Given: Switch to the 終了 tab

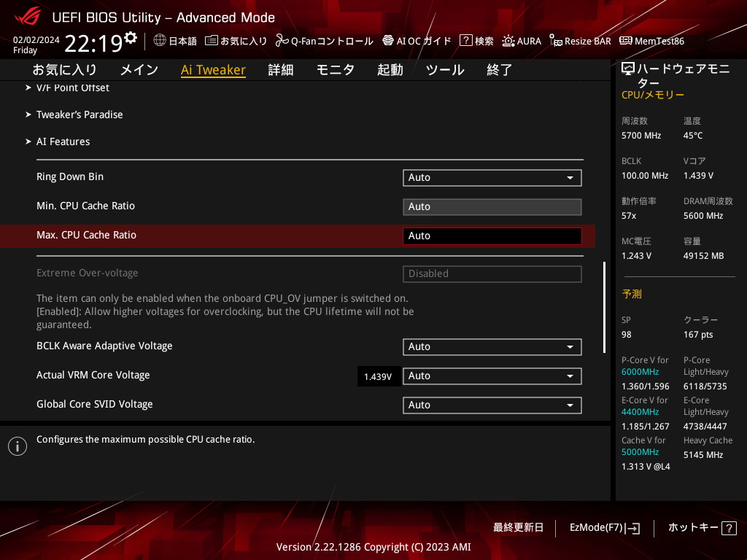Looking at the screenshot, I should click(499, 70).
